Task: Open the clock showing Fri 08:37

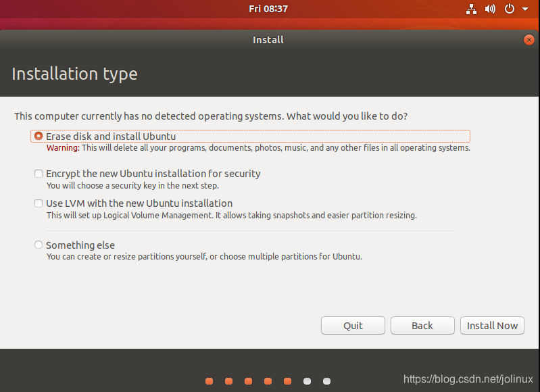Action: tap(268, 9)
